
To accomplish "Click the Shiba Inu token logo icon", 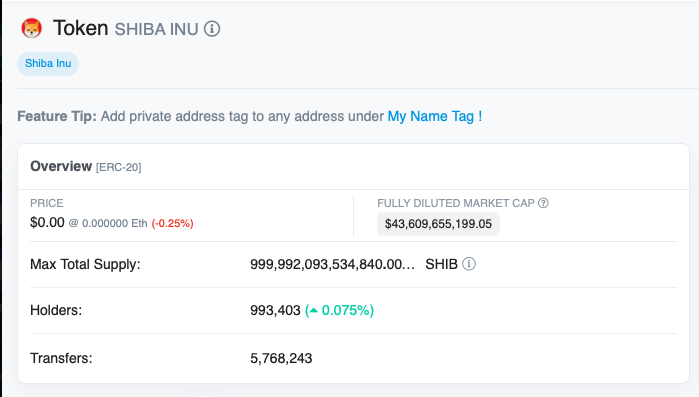I will [x=32, y=29].
